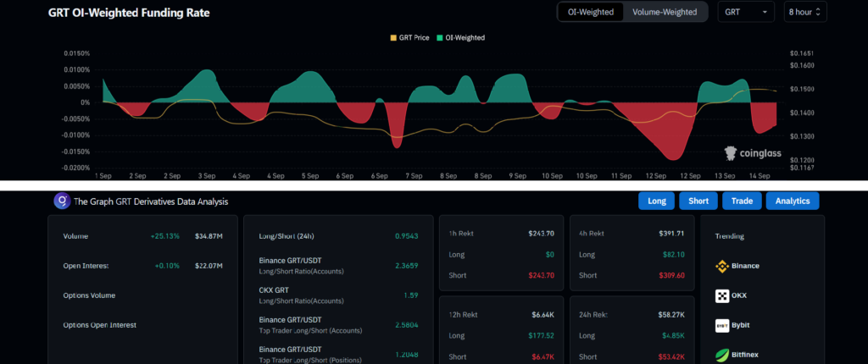868x364 pixels.
Task: Click the OKX exchange icon
Action: [x=722, y=295]
